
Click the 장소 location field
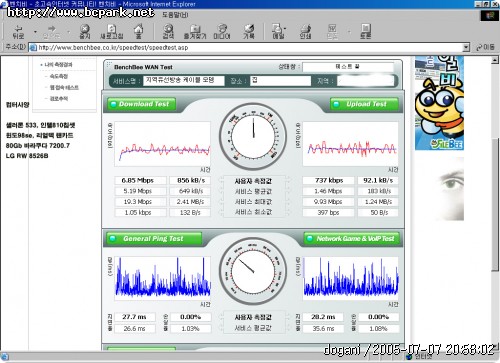[x=281, y=80]
